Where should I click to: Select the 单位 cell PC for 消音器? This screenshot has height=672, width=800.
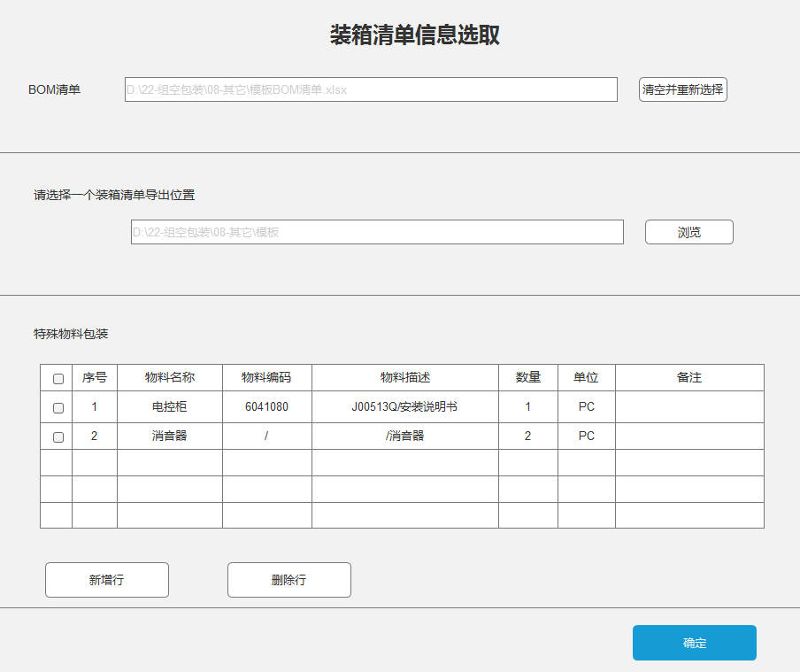[x=586, y=436]
